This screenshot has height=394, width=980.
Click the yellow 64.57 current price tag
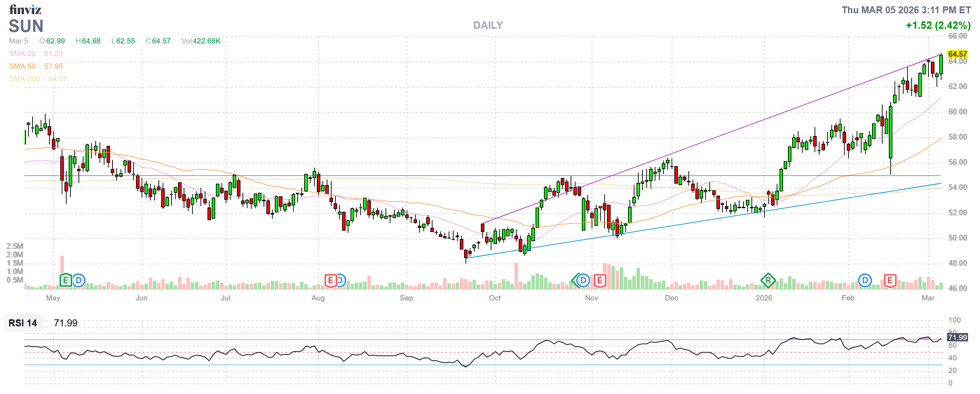[x=957, y=54]
